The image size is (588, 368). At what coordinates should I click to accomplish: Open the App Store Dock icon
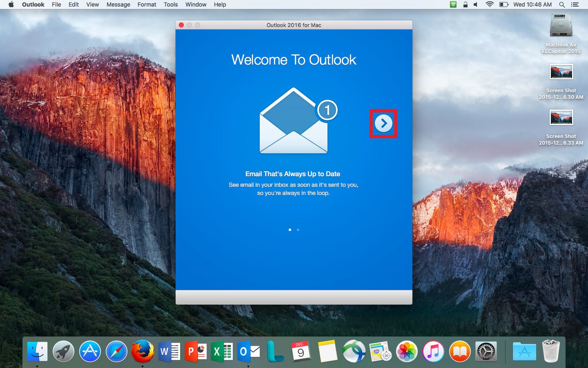(90, 352)
